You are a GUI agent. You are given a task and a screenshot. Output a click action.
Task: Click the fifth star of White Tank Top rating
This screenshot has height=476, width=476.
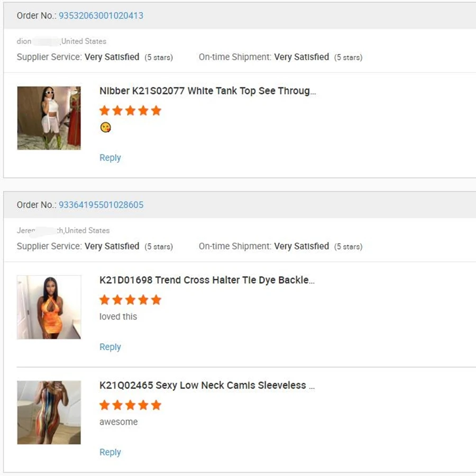(x=156, y=111)
